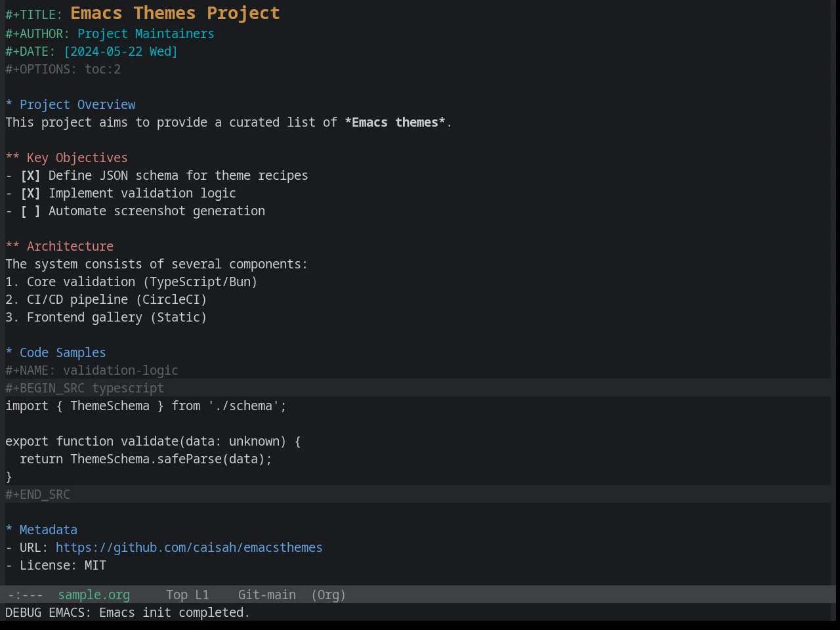
Task: Open the github.com/caisah/emacsthemes link
Action: click(189, 548)
